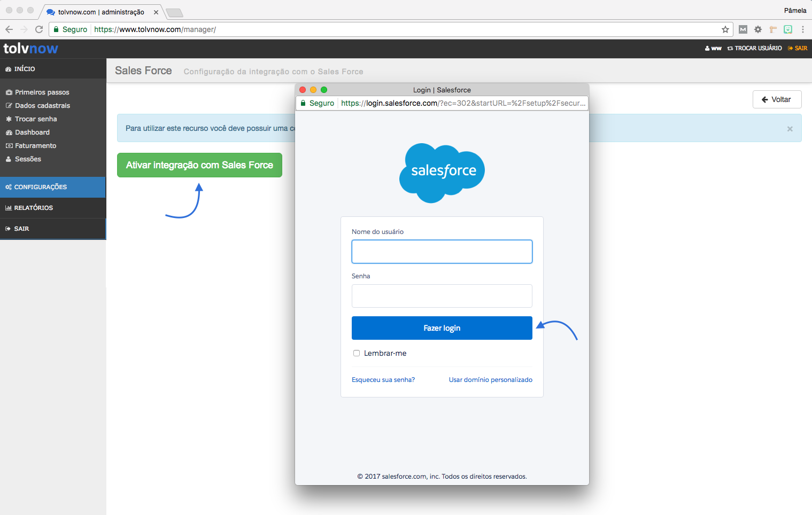The image size is (812, 515).
Task: Click the Seguro lock in Salesforce popup
Action: [318, 103]
